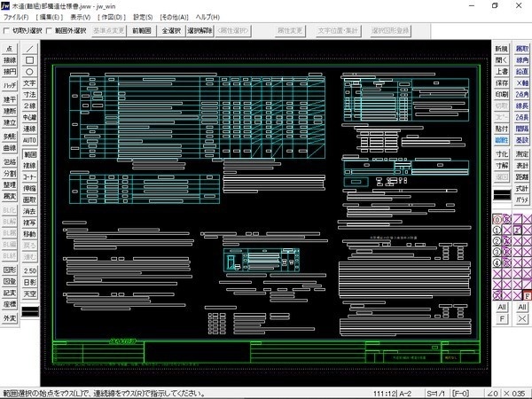Click the 新規 new file button
This screenshot has width=532, height=399.
(502, 49)
